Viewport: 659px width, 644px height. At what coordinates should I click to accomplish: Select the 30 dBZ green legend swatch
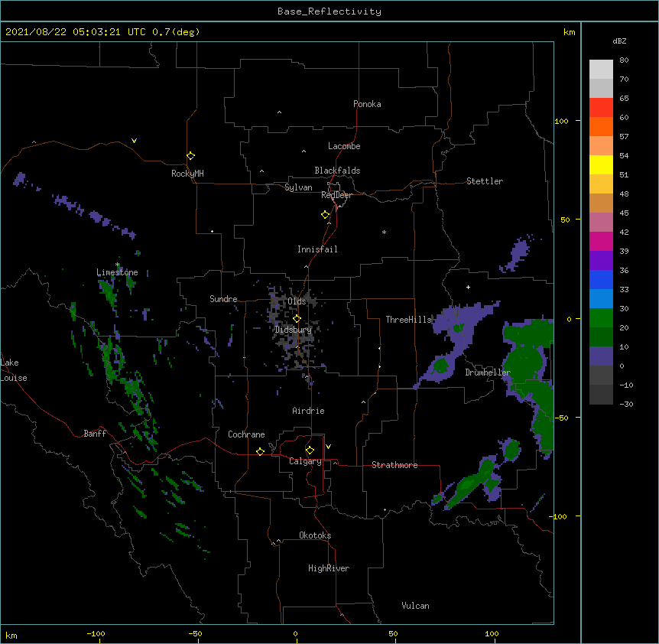click(601, 318)
